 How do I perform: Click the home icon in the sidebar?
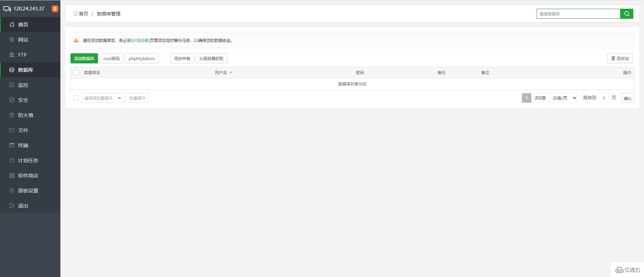[12, 24]
